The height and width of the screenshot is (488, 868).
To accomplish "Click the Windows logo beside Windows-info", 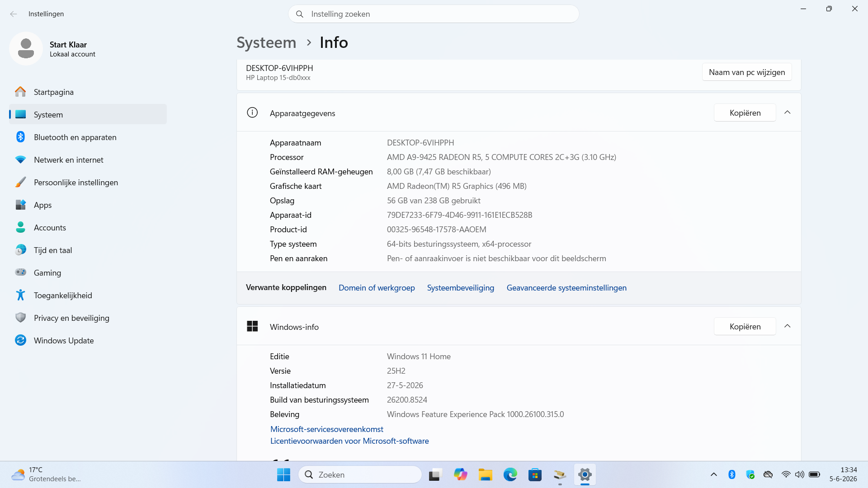I will pyautogui.click(x=252, y=326).
